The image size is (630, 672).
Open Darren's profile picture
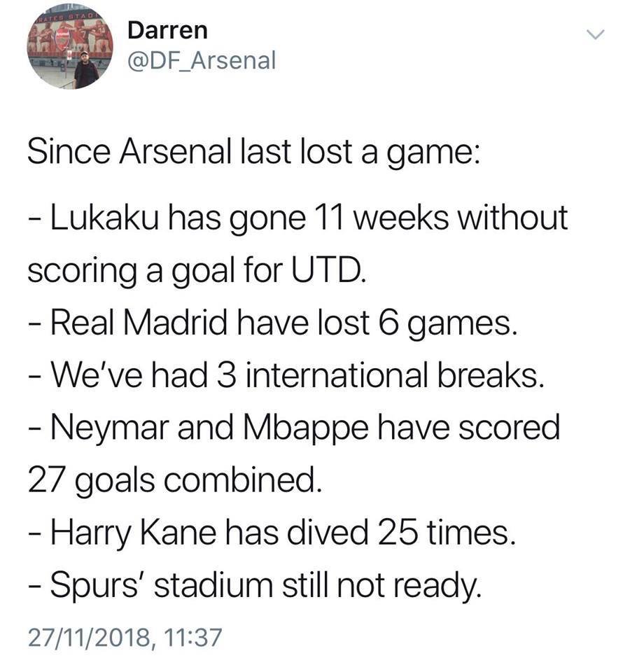point(69,46)
